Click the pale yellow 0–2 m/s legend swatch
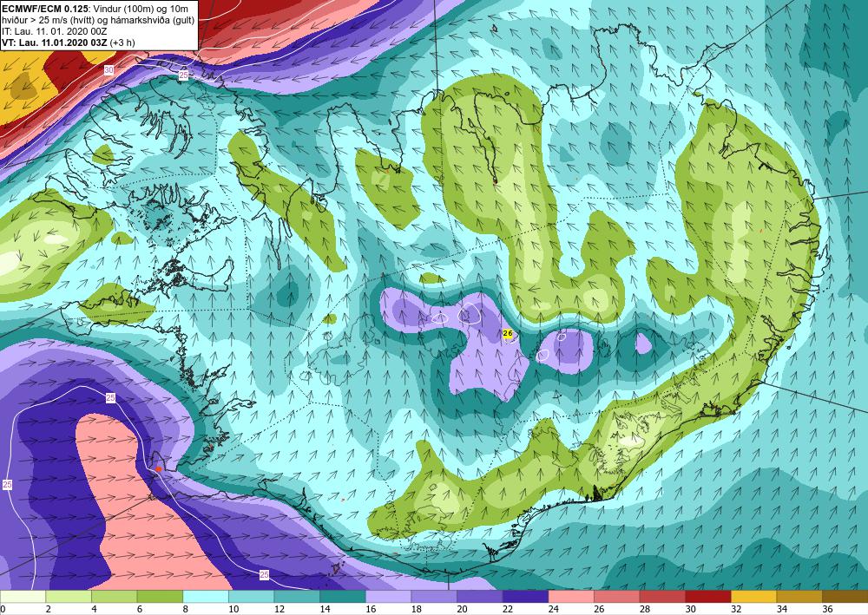Viewport: 868px width, 615px height. tap(23, 596)
